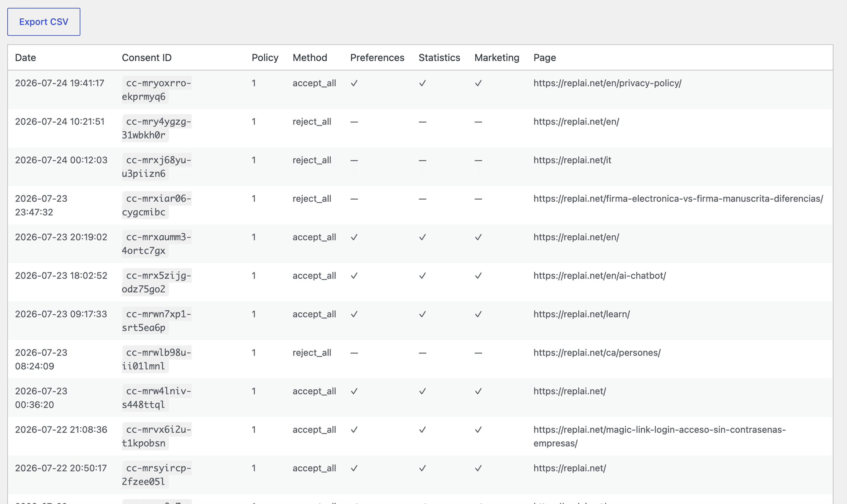Click replai.net/en/ URL in 10:21:51 row
The height and width of the screenshot is (504, 847).
(576, 121)
